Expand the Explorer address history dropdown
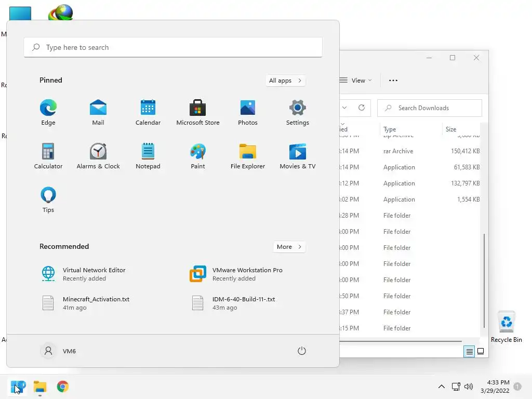The width and height of the screenshot is (532, 399). (344, 108)
